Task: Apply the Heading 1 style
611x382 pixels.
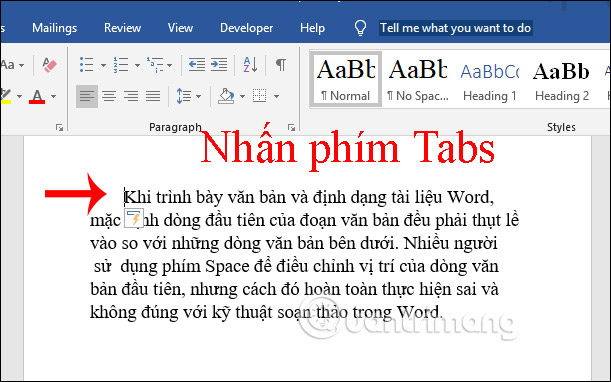Action: [489, 80]
